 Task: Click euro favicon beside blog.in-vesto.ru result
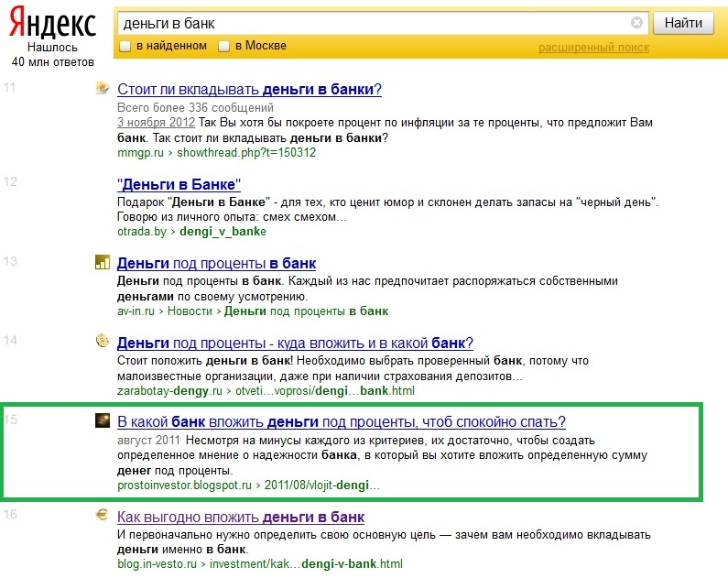point(103,515)
